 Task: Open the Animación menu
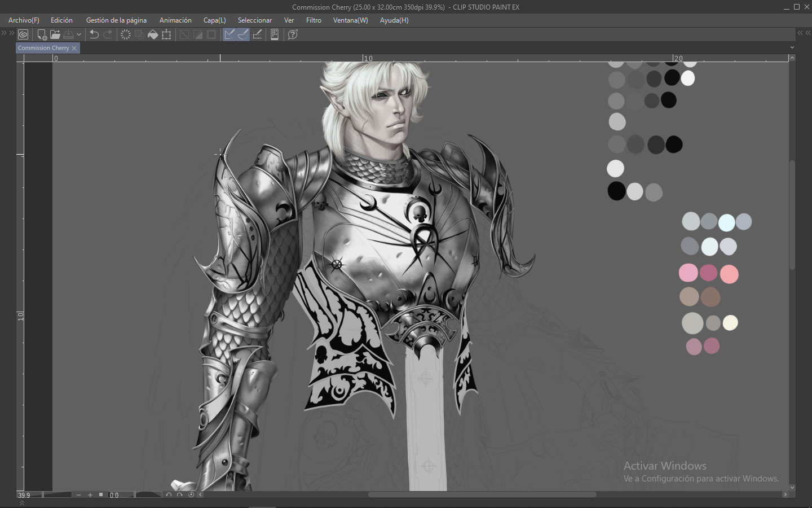[175, 20]
